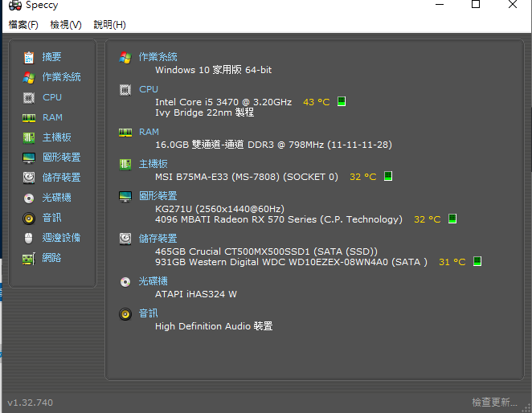This screenshot has height=413, width=532.
Task: Click the sidebar RAM module icon
Action: (x=29, y=118)
